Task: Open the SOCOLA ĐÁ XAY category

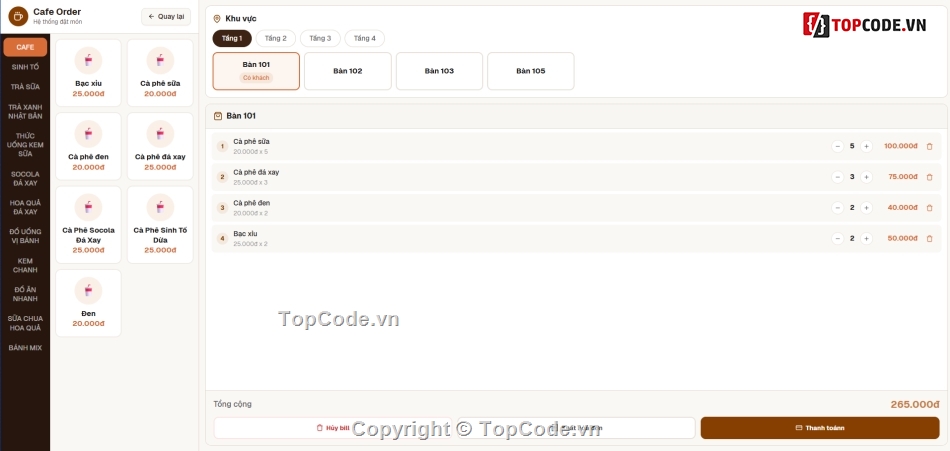Action: click(x=25, y=179)
